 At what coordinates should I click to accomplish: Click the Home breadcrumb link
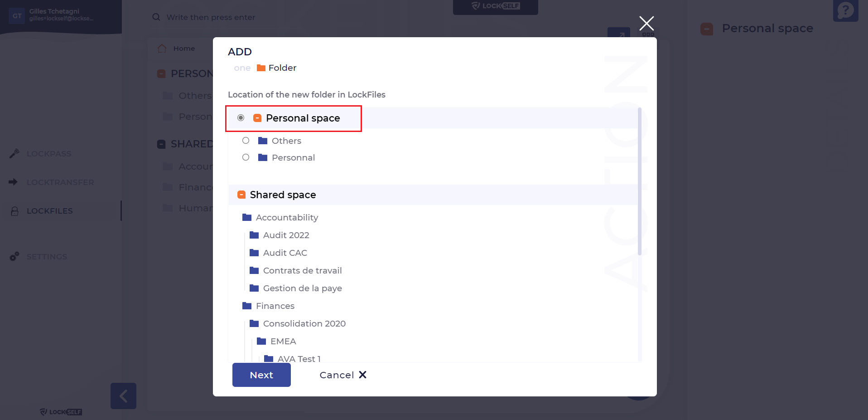point(184,49)
